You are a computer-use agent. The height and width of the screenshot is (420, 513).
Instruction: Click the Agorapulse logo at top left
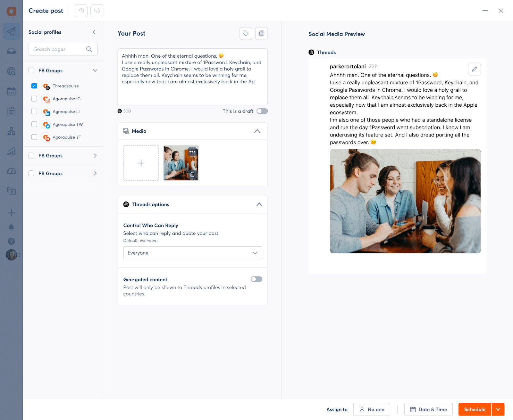[11, 11]
